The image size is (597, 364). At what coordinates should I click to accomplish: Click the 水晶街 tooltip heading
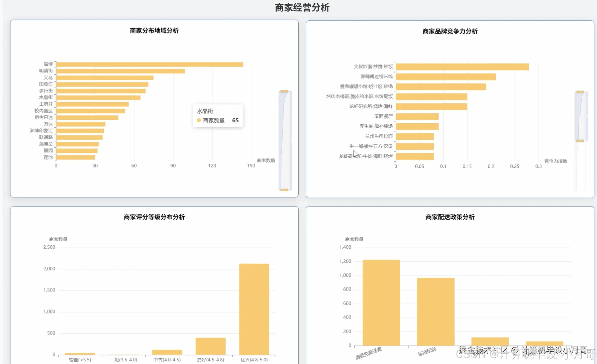(x=205, y=111)
